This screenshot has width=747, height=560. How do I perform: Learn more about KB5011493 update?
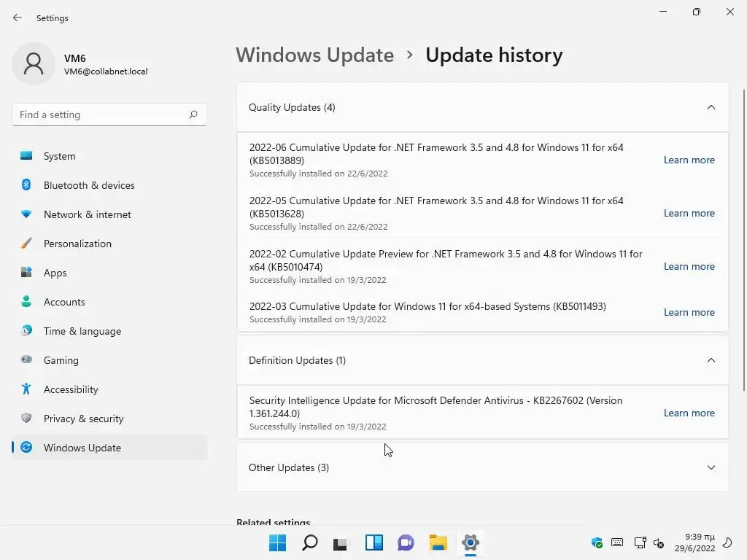pyautogui.click(x=689, y=312)
